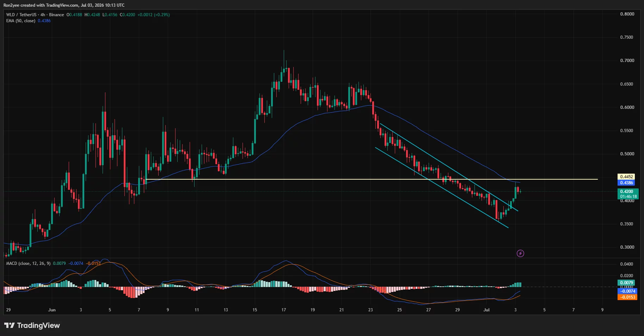644x336 pixels.
Task: Click the 0.6500 price axis label
Action: coord(627,84)
